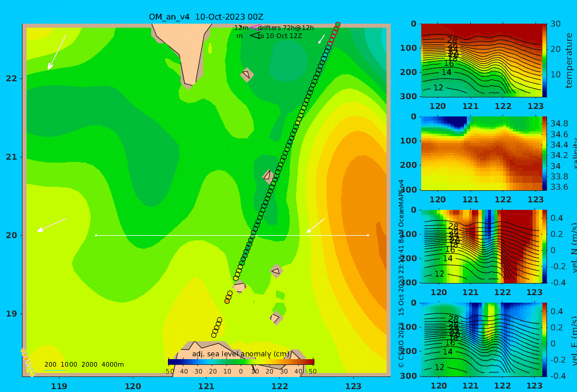Open the temperature section panel
This screenshot has height=392, width=577.
point(481,61)
